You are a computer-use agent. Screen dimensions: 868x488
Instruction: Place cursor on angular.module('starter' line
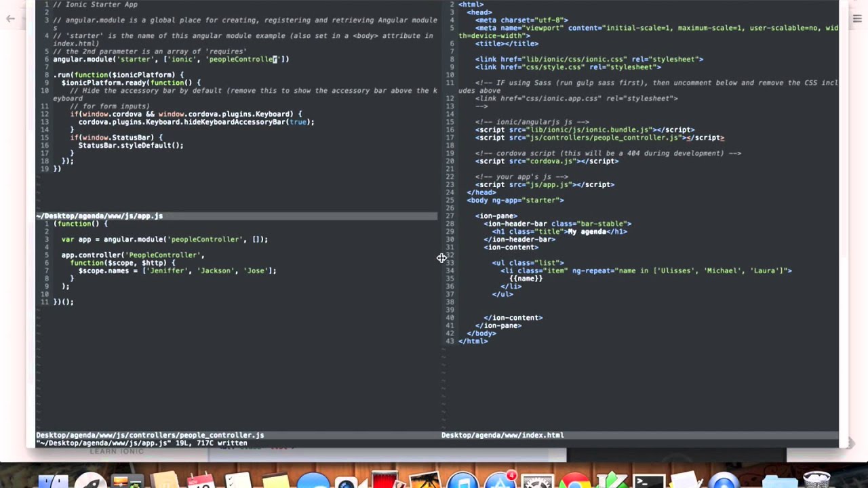click(171, 59)
